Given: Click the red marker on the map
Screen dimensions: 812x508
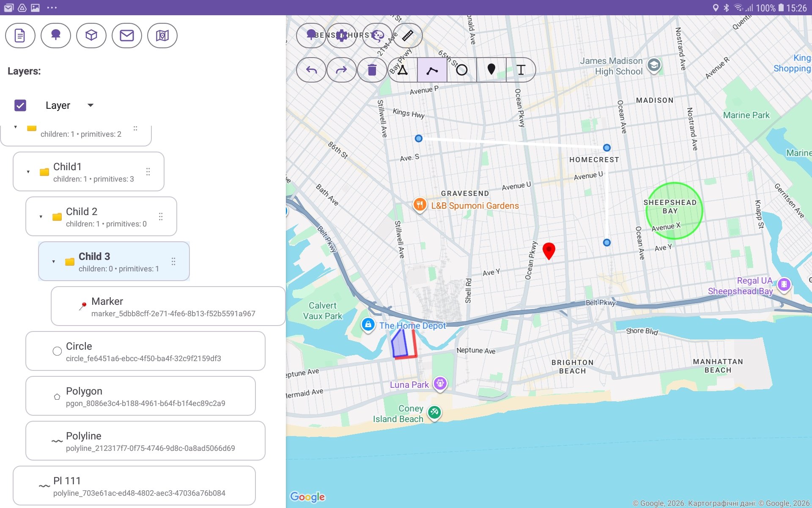Looking at the screenshot, I should (x=549, y=251).
